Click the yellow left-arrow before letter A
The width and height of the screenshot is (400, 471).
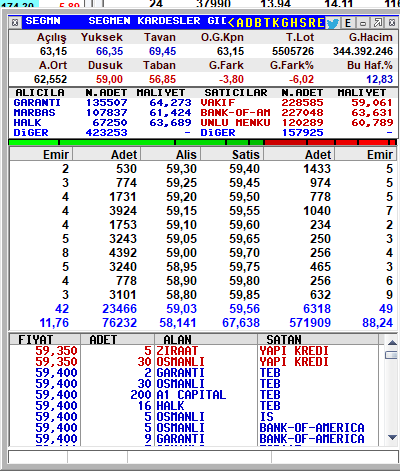(x=231, y=23)
